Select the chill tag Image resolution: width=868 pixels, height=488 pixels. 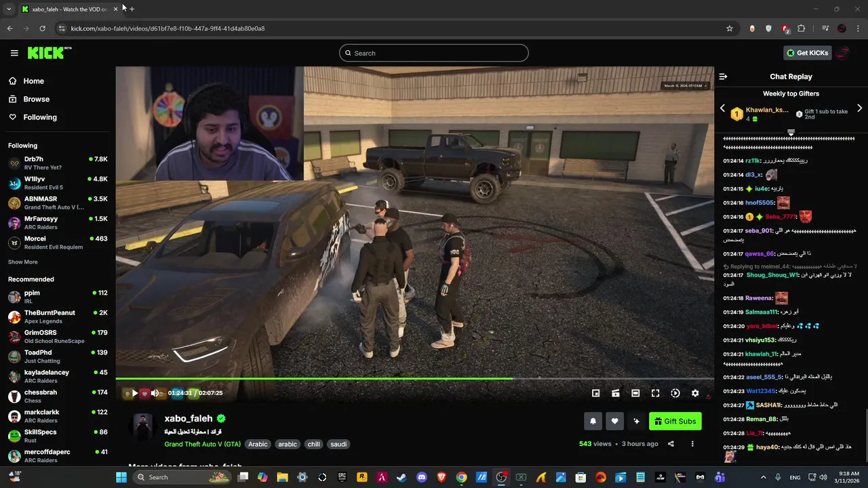click(313, 444)
